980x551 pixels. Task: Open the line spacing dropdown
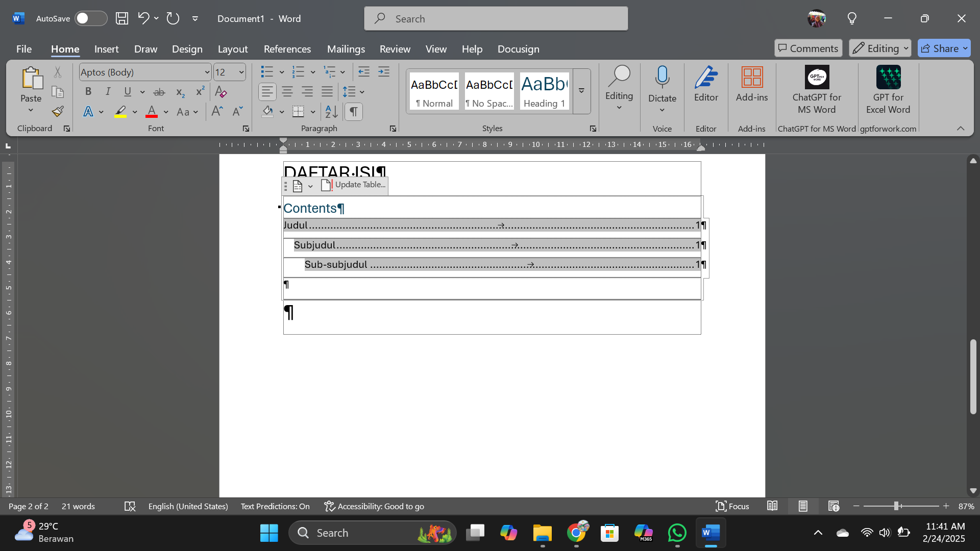click(362, 92)
